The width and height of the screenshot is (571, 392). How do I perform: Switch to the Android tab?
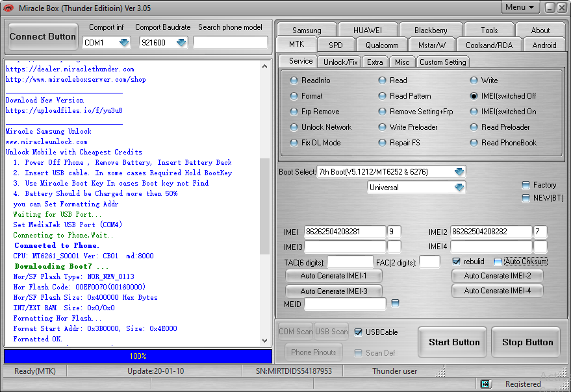(x=544, y=45)
